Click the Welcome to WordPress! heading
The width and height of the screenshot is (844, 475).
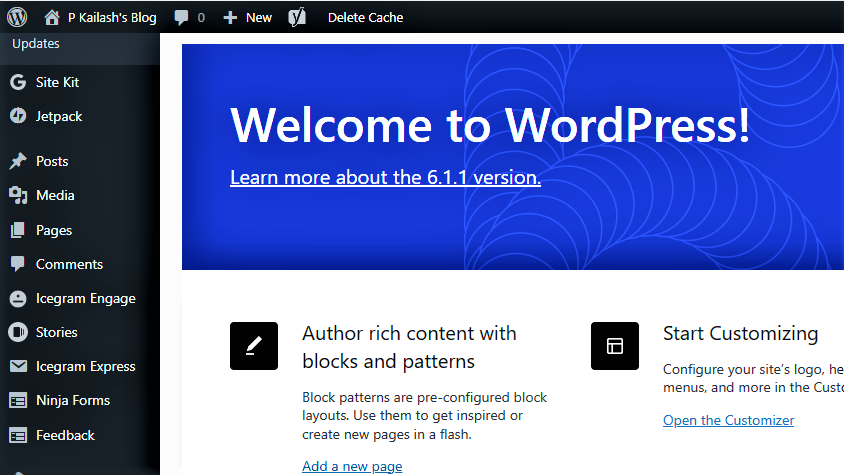(490, 125)
